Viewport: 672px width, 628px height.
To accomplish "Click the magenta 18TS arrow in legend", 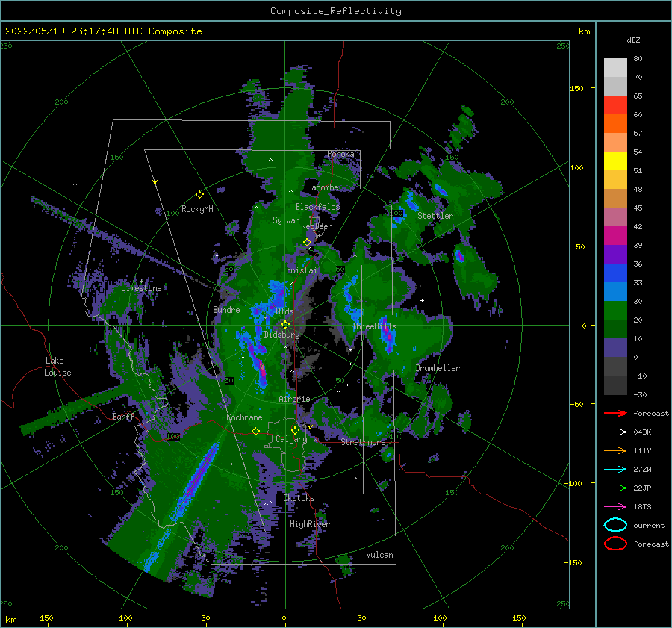I will point(615,507).
